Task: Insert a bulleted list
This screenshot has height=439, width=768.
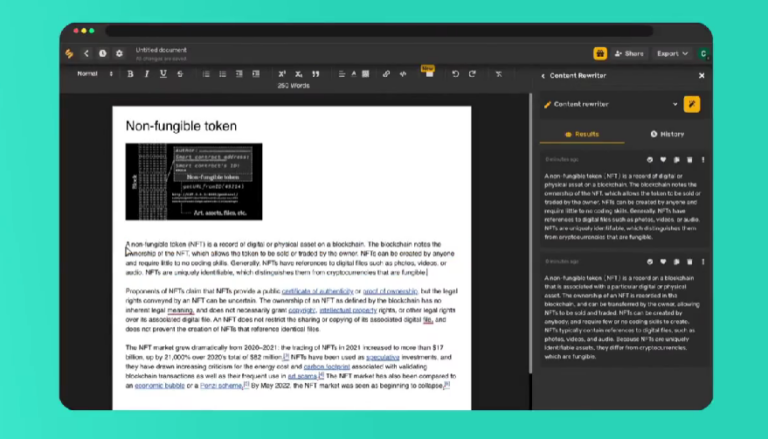Action: (x=222, y=74)
